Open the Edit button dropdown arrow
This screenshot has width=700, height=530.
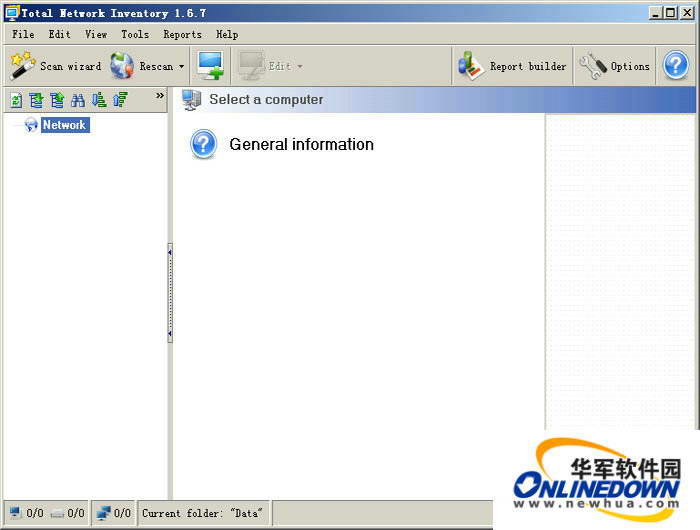click(x=300, y=67)
